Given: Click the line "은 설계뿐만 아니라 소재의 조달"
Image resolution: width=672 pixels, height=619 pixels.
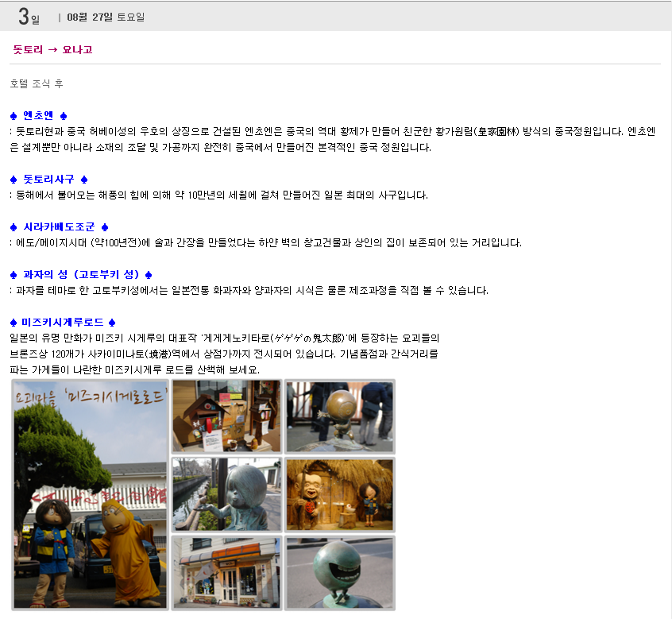Looking at the screenshot, I should point(220,147).
